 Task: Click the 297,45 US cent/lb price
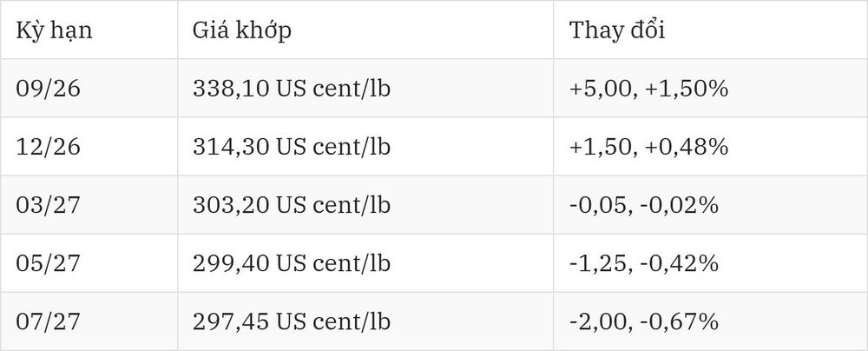coord(292,321)
